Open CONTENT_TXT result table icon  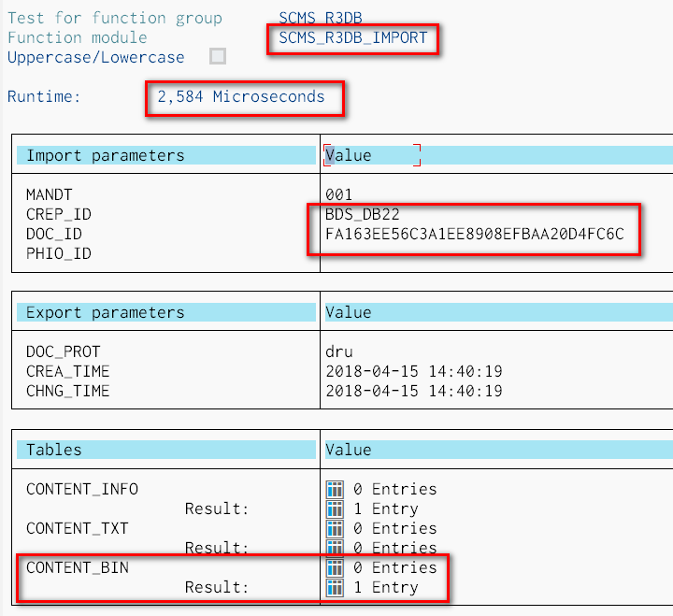point(335,548)
